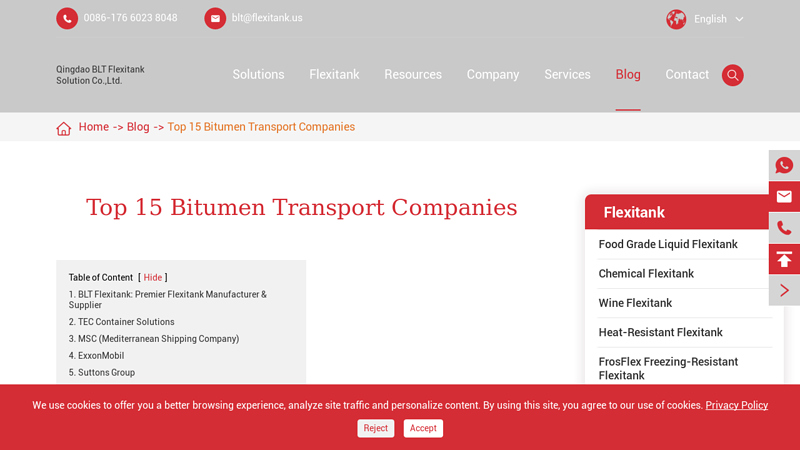Open the Resources menu

coord(413,74)
